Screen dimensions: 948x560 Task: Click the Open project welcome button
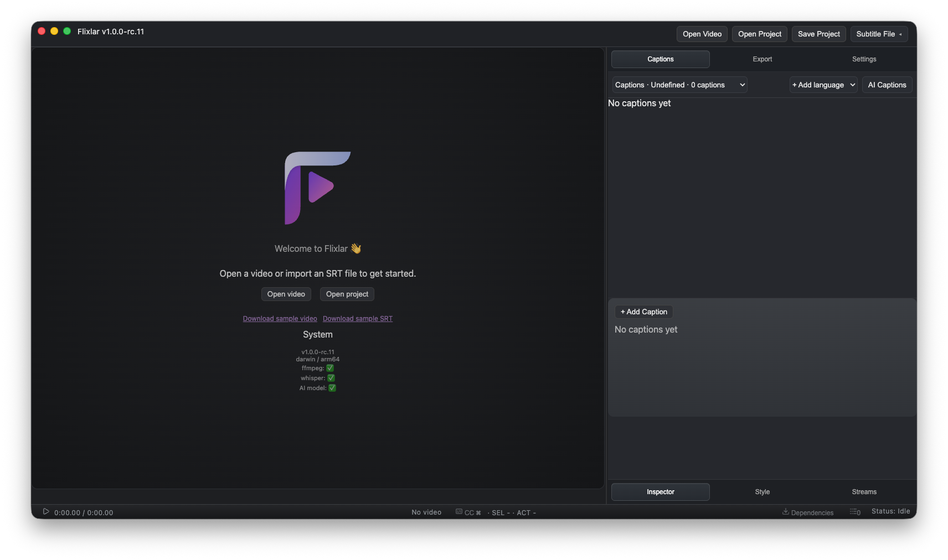[347, 294]
